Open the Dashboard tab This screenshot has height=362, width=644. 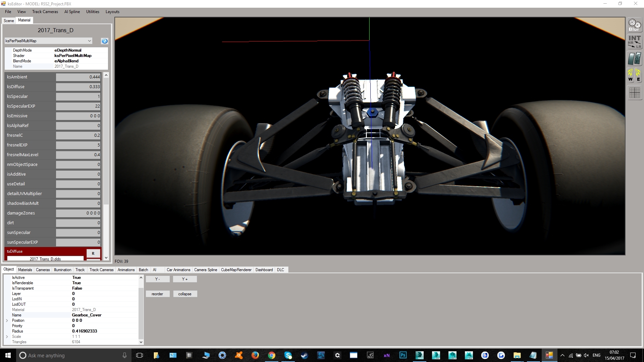[264, 270]
